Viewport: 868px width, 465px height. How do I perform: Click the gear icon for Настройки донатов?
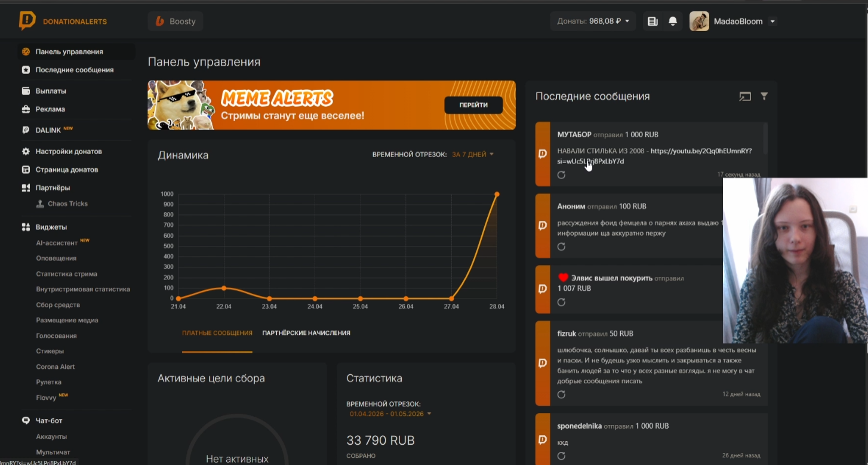click(26, 151)
